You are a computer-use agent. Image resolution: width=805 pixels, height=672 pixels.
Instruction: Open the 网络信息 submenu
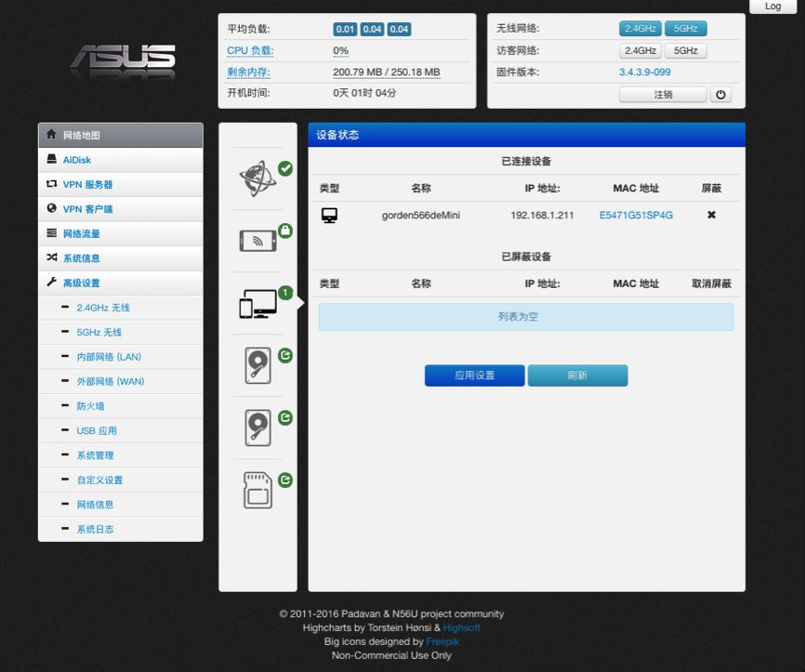click(x=121, y=505)
